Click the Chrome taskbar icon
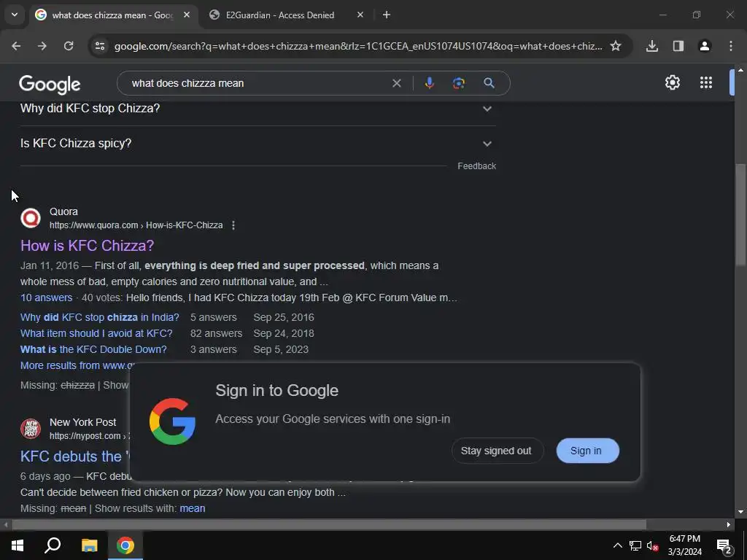The image size is (747, 560). pyautogui.click(x=125, y=545)
